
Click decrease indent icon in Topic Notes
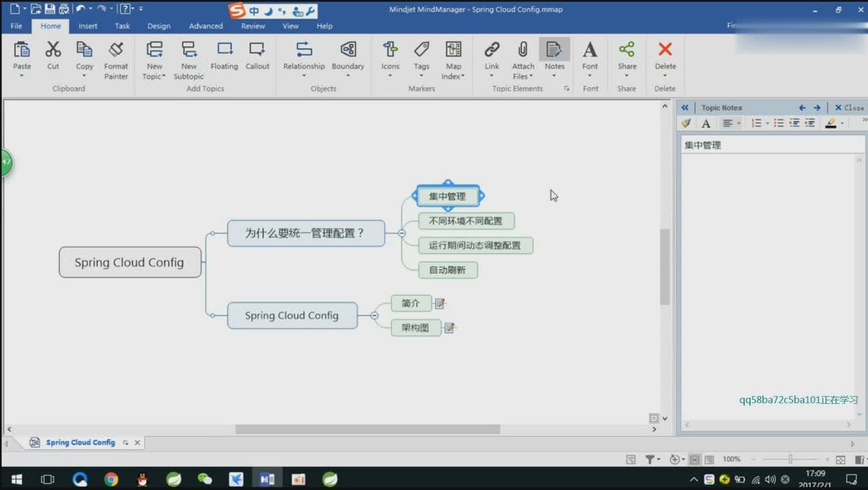pyautogui.click(x=794, y=124)
